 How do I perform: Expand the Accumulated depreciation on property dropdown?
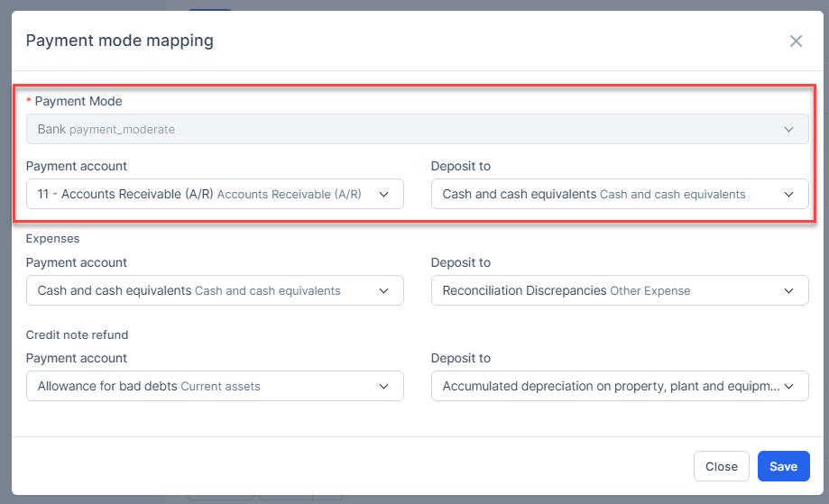pyautogui.click(x=604, y=386)
